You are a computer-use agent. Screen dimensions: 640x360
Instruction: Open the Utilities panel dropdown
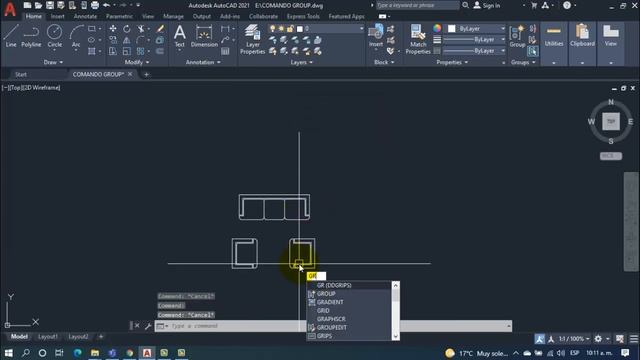pyautogui.click(x=553, y=63)
